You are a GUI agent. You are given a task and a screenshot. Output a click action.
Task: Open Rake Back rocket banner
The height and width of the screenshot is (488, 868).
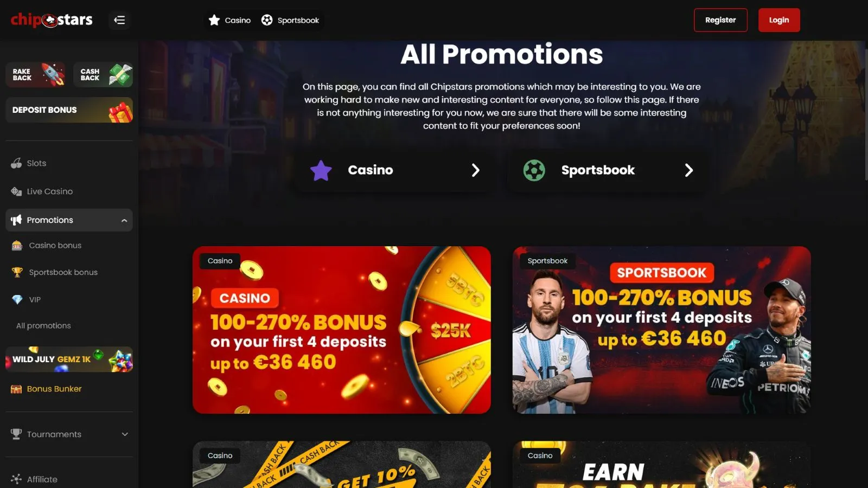click(x=36, y=74)
